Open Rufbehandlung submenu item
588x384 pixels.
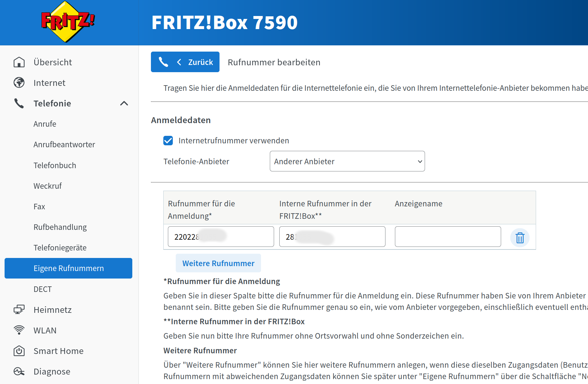pyautogui.click(x=60, y=227)
